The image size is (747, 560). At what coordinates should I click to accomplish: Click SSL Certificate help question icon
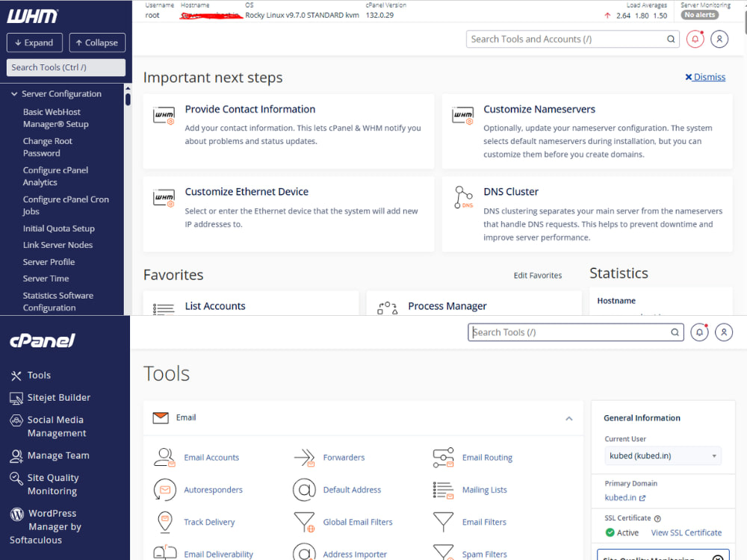point(657,519)
